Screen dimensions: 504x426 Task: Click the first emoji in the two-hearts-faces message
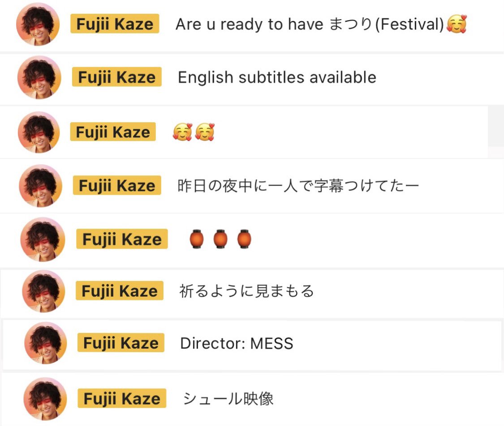click(x=182, y=132)
